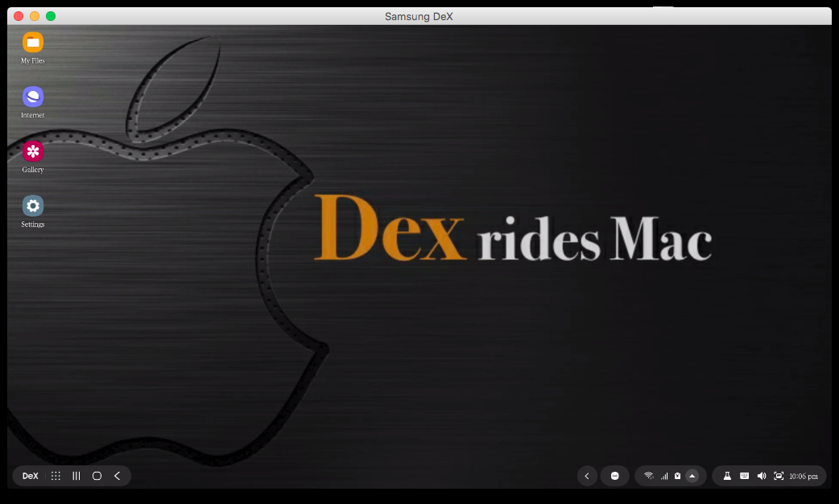Open the volume speaker control
Screen dimensions: 839x504
click(x=762, y=476)
